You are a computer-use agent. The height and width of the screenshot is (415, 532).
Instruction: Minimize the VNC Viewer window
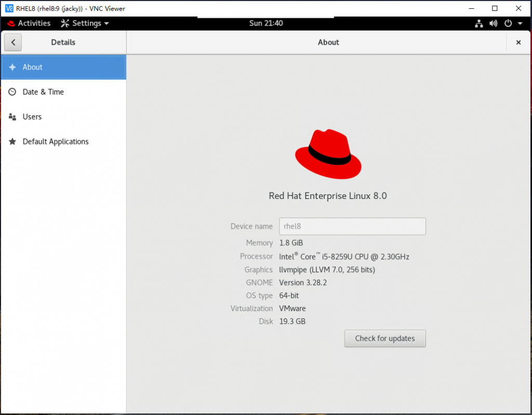471,8
